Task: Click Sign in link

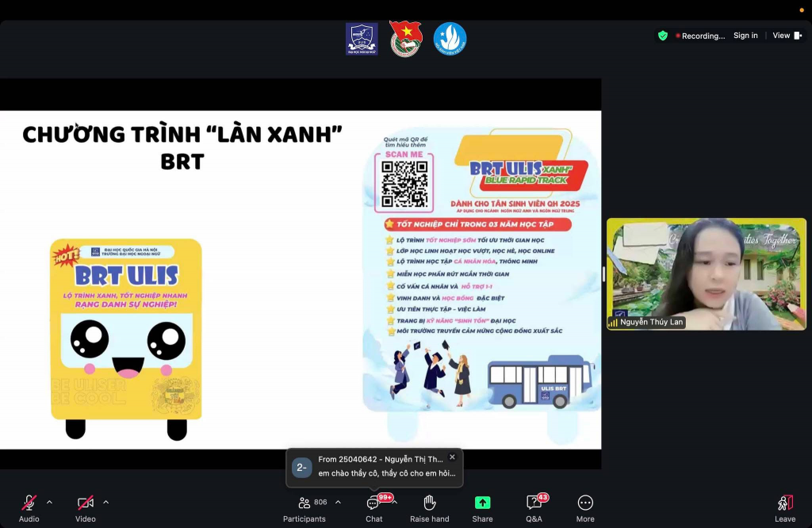Action: (x=745, y=35)
